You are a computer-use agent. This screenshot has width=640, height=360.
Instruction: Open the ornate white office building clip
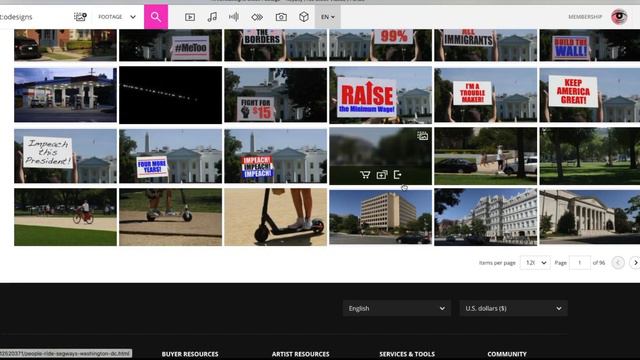(486, 217)
